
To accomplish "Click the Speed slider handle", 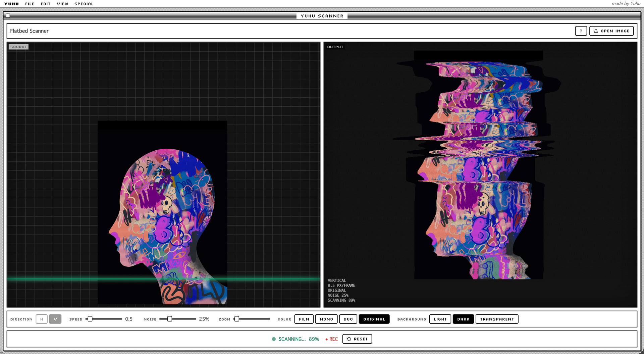I will (90, 319).
